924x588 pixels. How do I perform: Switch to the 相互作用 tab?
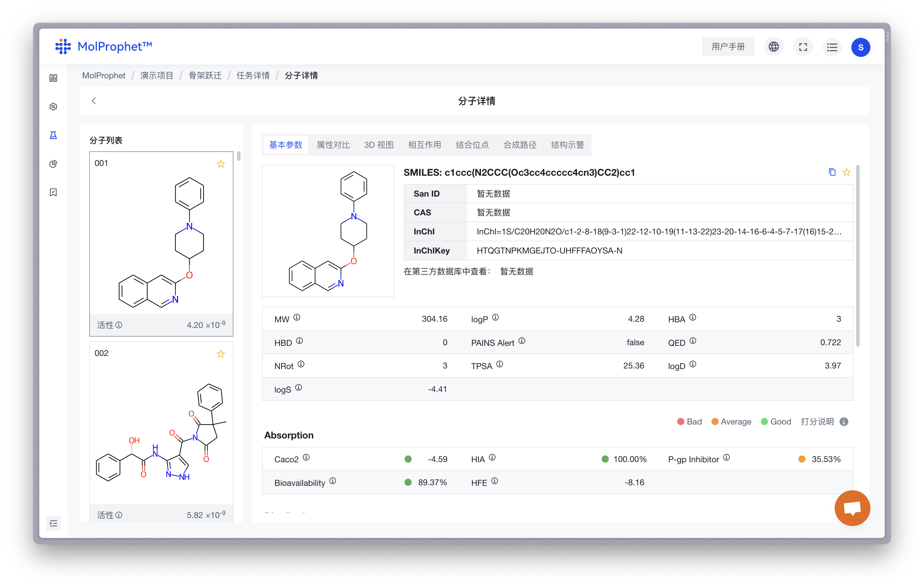(424, 145)
